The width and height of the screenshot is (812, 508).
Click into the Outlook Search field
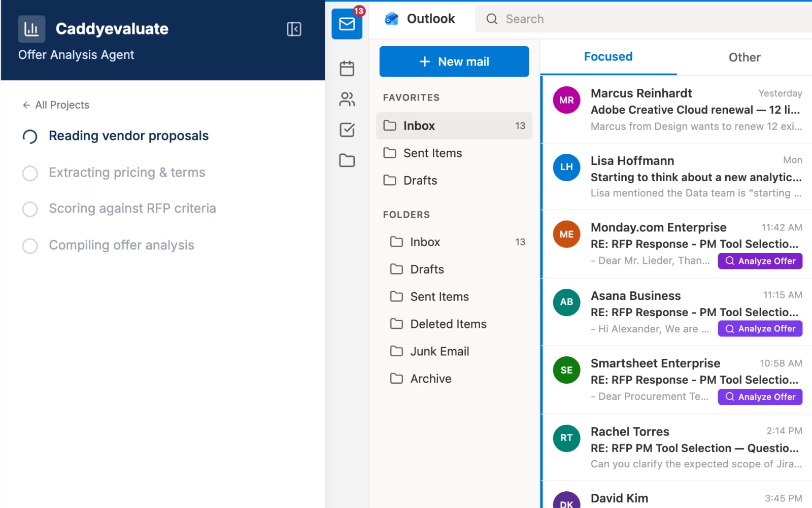(x=644, y=19)
